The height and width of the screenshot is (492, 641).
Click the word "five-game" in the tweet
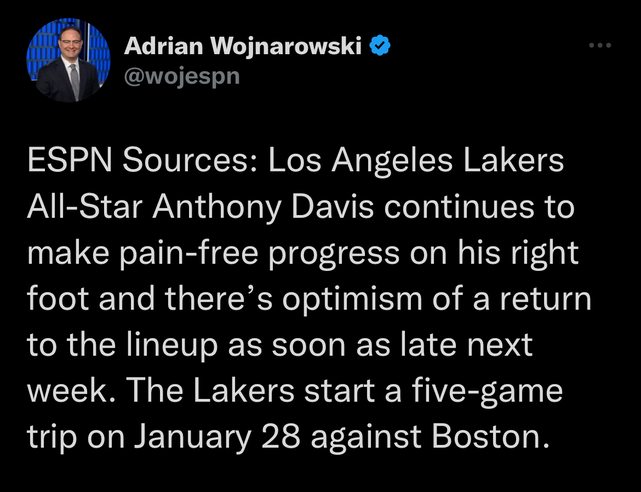coord(487,393)
